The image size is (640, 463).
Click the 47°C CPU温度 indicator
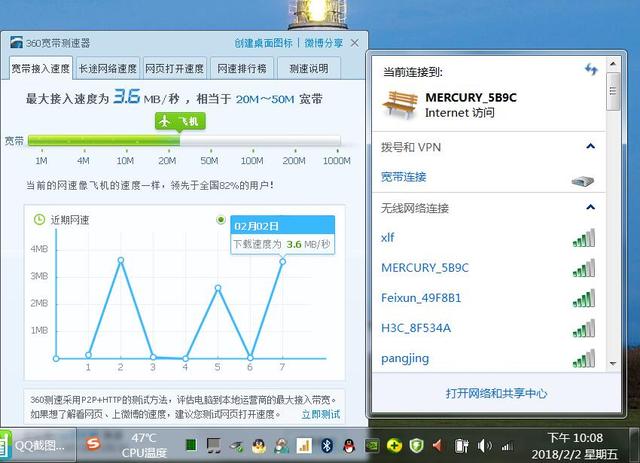pos(144,445)
